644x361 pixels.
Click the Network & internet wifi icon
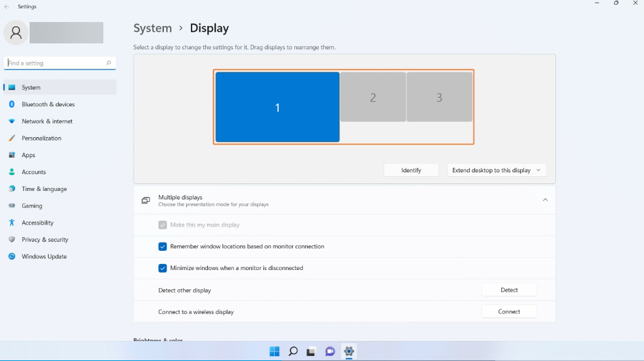click(12, 121)
